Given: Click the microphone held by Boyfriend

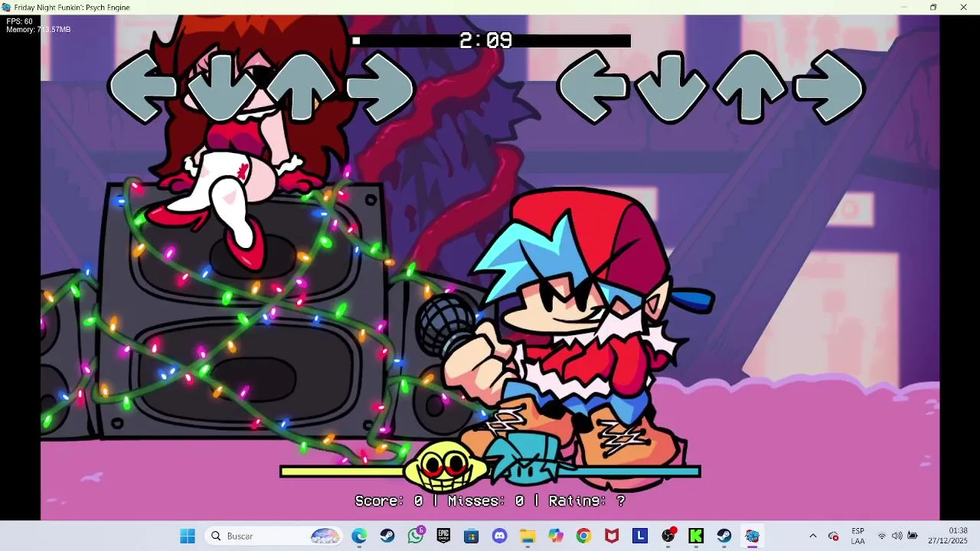Looking at the screenshot, I should click(x=448, y=325).
